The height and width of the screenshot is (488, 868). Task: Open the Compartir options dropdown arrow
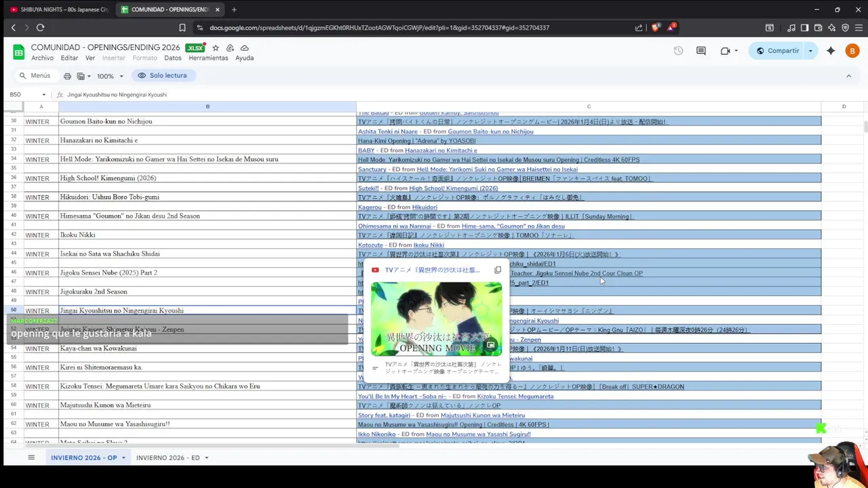(810, 51)
